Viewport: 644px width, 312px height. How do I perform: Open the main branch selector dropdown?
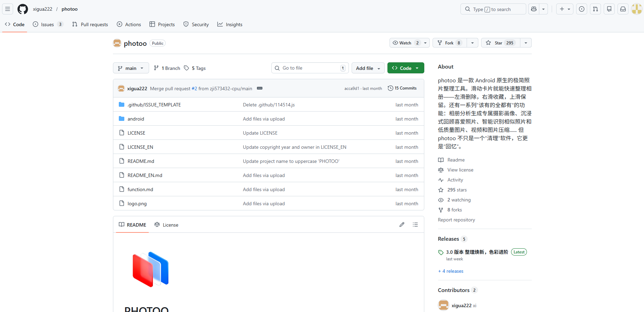click(x=131, y=68)
